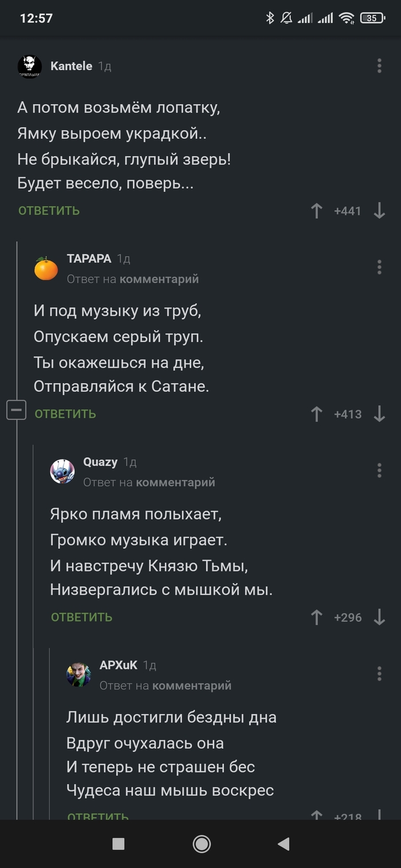Upvote ТАРАРА's comment
The height and width of the screenshot is (868, 401).
point(316,414)
